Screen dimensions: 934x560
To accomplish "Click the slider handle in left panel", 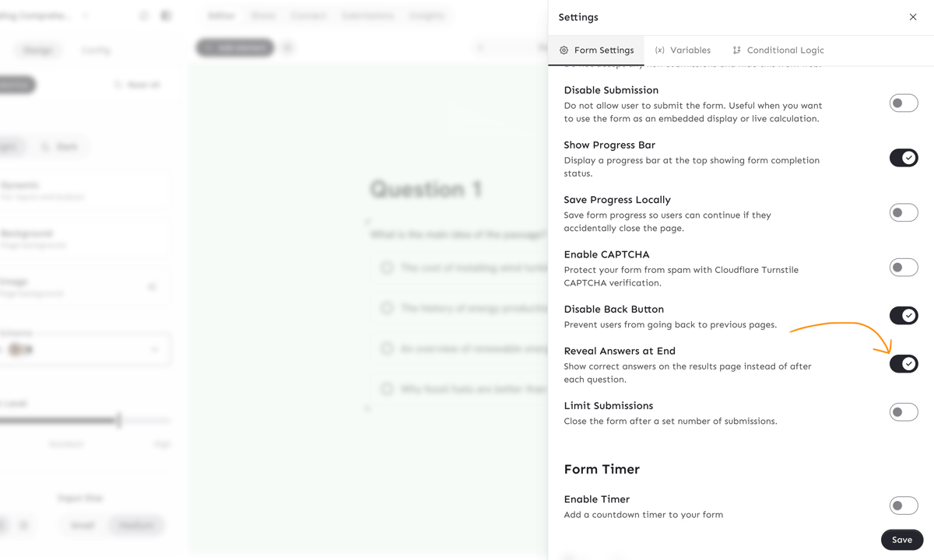I will (119, 421).
